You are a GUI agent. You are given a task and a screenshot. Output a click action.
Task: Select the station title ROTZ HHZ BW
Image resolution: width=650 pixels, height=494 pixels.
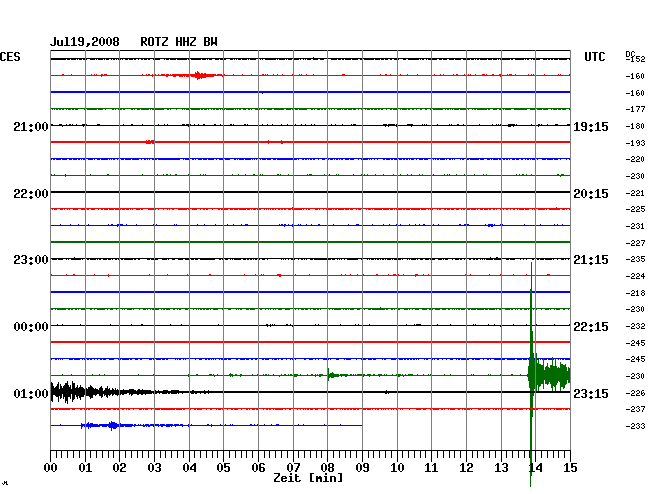tap(179, 42)
